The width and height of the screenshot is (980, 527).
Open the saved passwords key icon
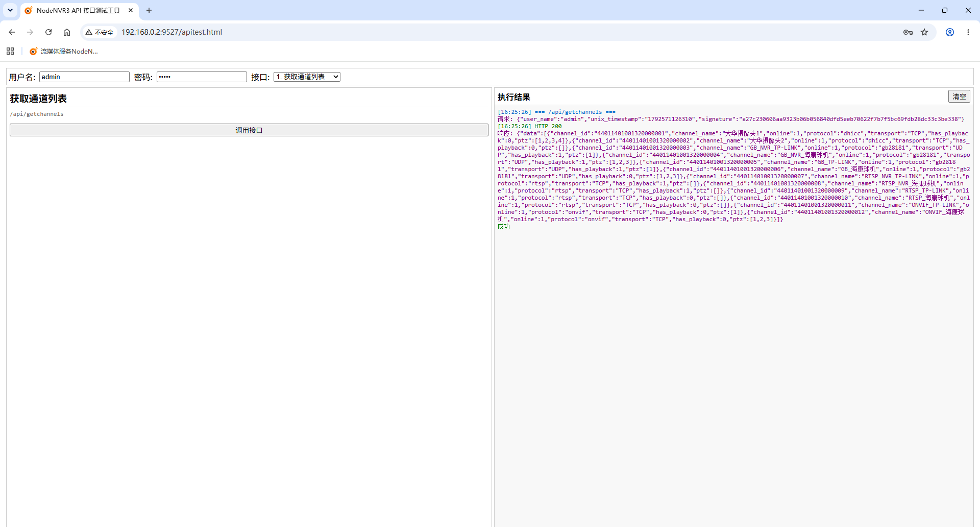click(x=908, y=32)
